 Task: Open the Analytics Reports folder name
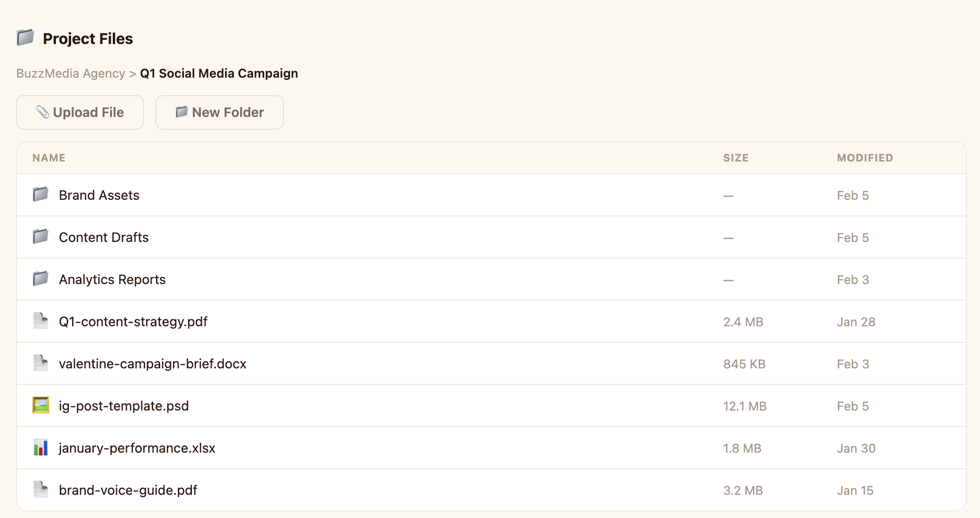pos(112,279)
